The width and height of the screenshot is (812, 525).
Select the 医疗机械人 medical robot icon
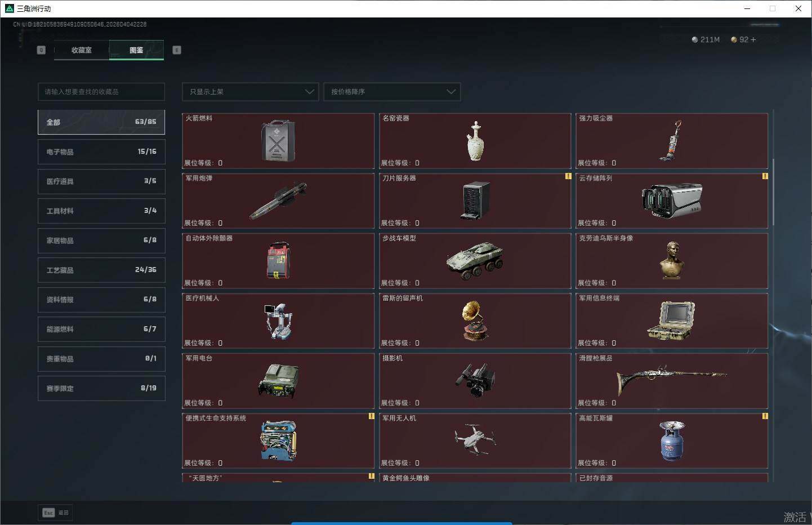tap(278, 321)
